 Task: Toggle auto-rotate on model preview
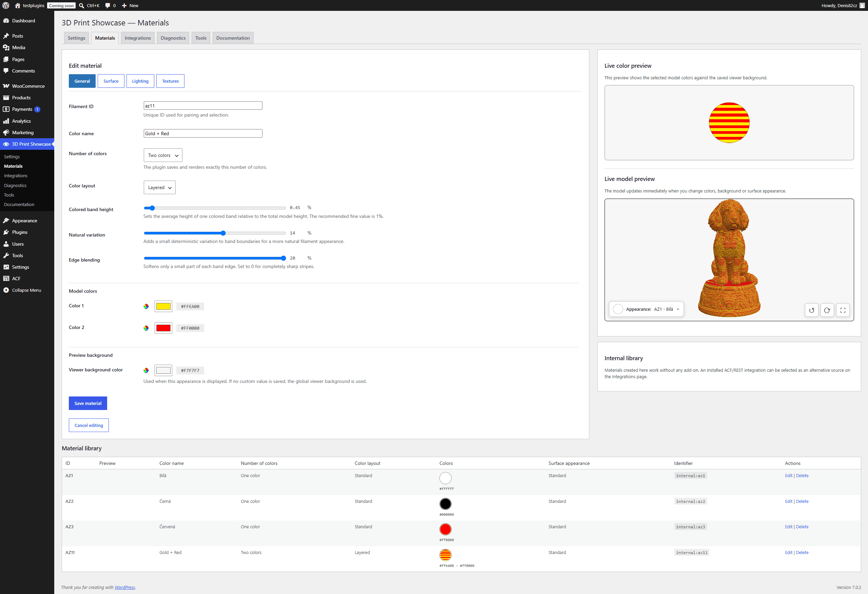(x=827, y=310)
